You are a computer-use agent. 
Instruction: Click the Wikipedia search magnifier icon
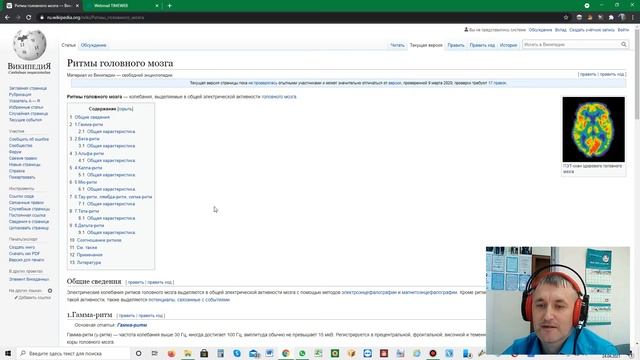624,44
